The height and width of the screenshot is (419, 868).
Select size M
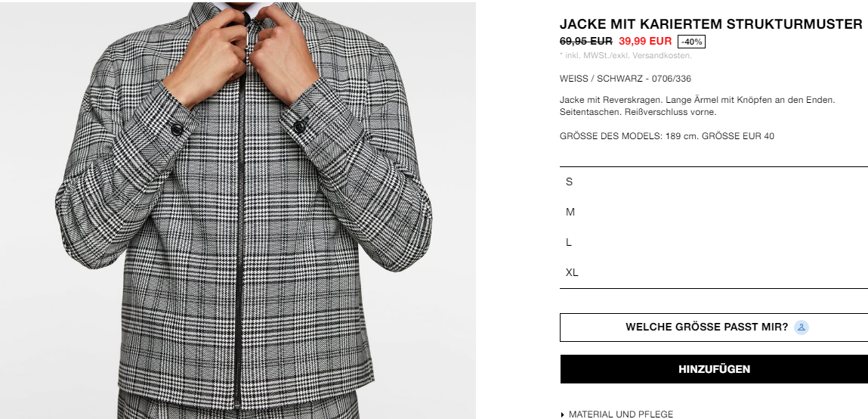[x=714, y=212]
